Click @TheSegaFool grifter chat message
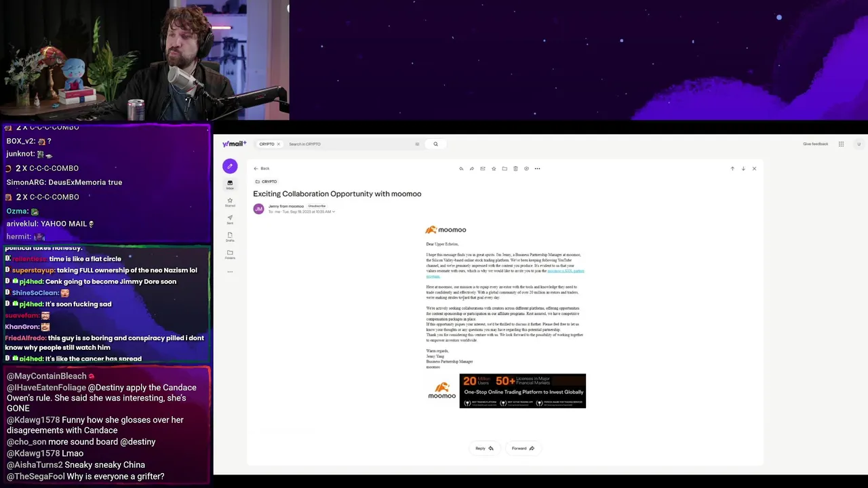This screenshot has height=488, width=868. click(x=85, y=476)
